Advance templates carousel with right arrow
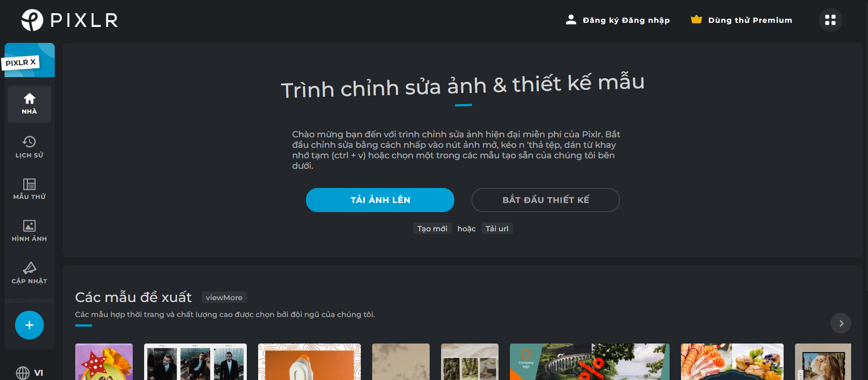The height and width of the screenshot is (380, 868). (x=841, y=323)
